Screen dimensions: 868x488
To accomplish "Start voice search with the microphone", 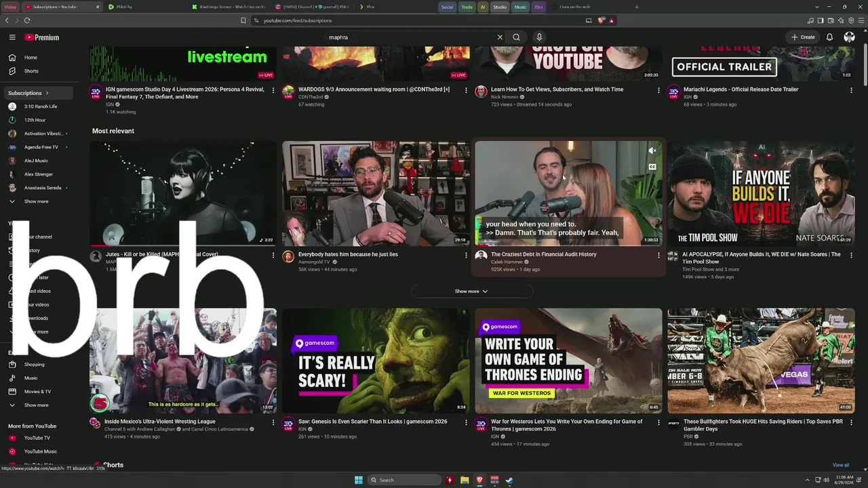I will tap(539, 37).
